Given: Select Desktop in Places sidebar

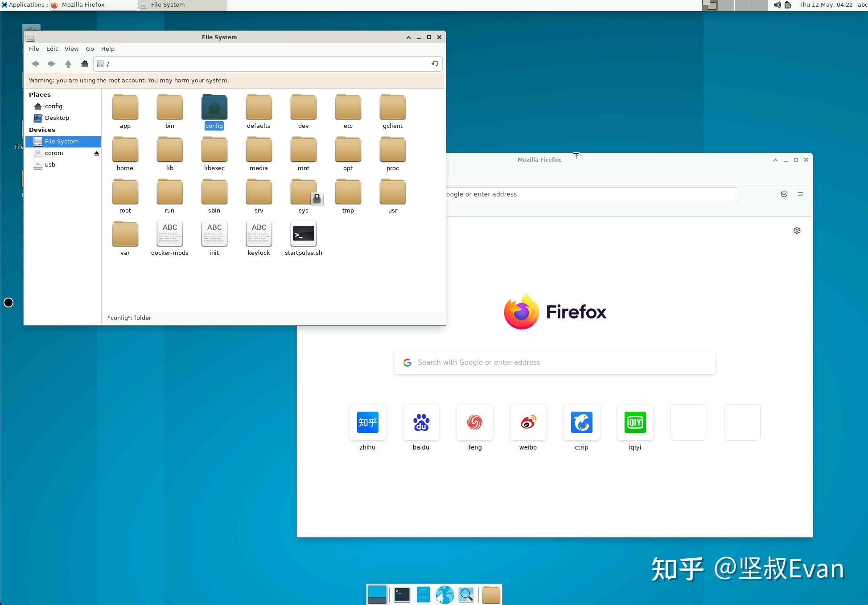Looking at the screenshot, I should (x=63, y=118).
